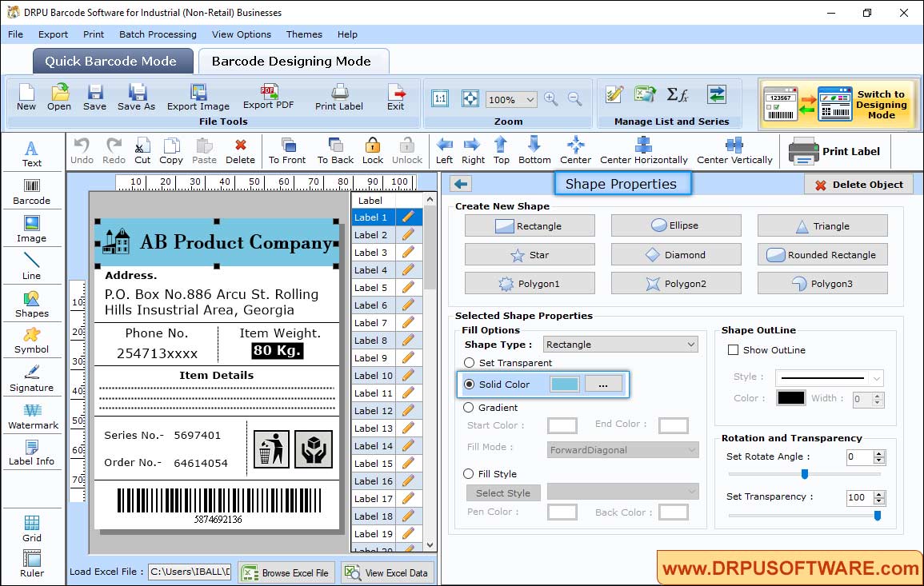Open the Fill Mode ForwardDiagonal dropdown
The image size is (924, 586).
(x=623, y=450)
